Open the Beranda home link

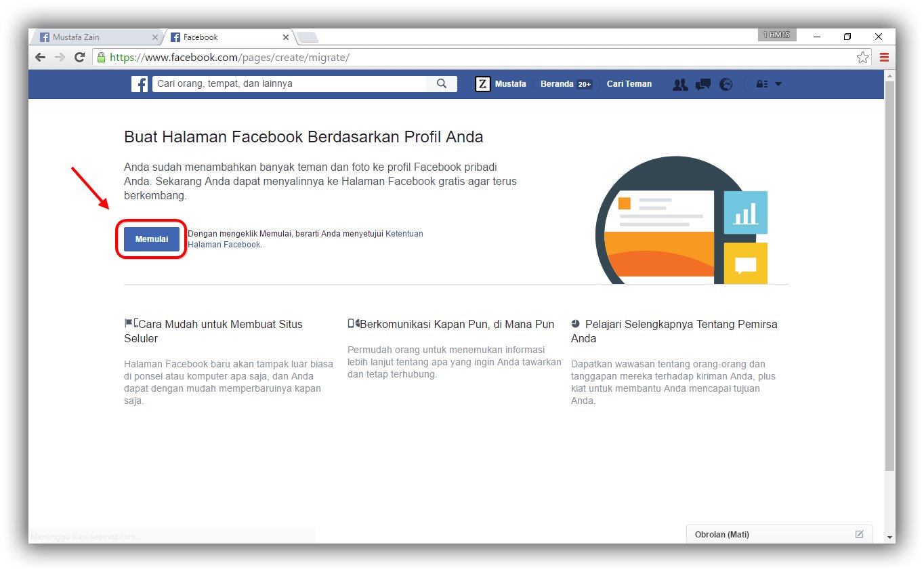click(x=557, y=84)
